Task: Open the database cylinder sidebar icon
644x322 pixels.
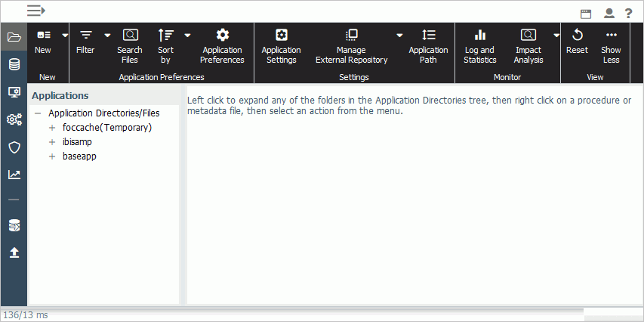Action: pyautogui.click(x=14, y=64)
